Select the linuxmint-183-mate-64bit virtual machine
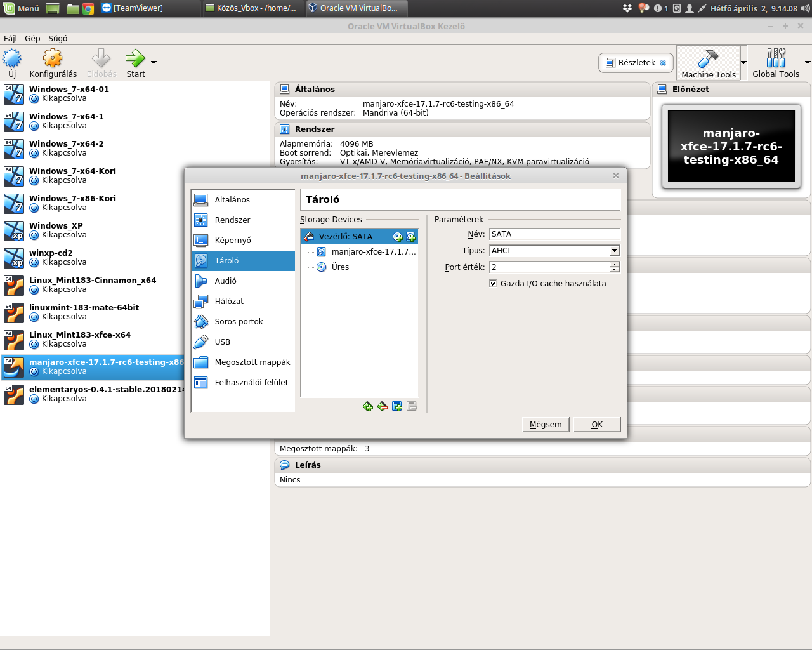The height and width of the screenshot is (650, 812). tap(93, 312)
